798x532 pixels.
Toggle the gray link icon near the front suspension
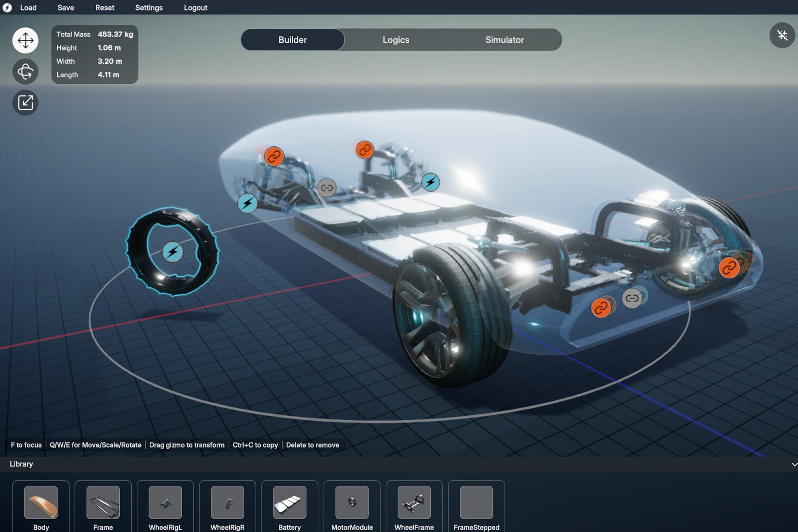(326, 188)
